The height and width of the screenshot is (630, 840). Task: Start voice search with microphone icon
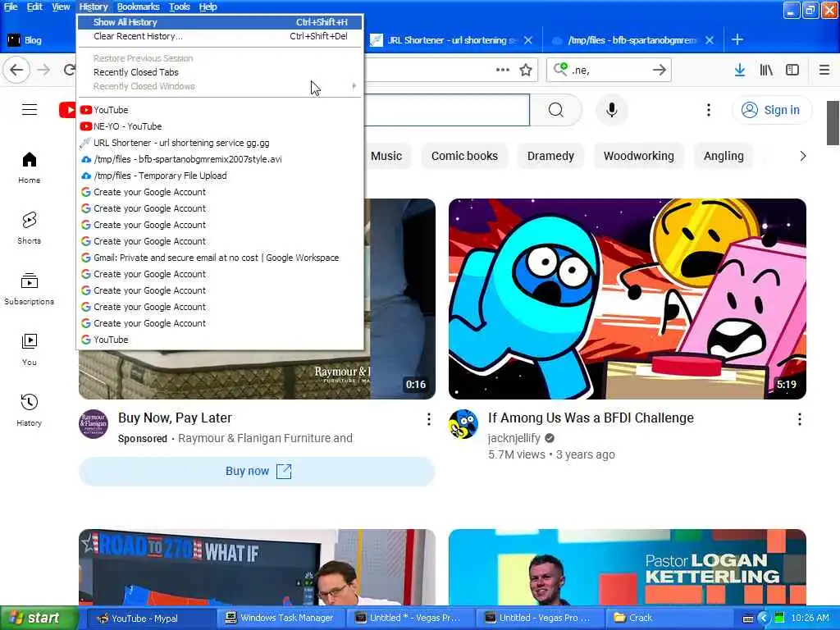click(x=612, y=110)
